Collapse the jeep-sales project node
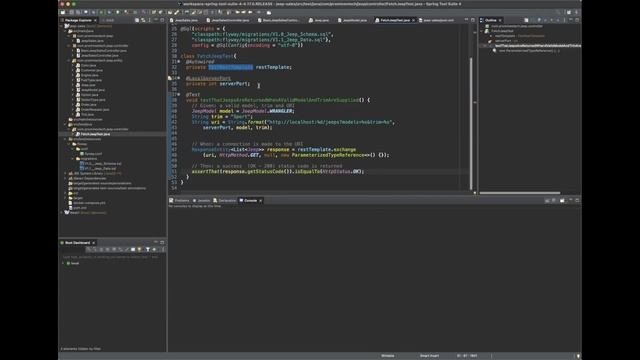Viewport: 640px width, 360px height. [x=61, y=26]
